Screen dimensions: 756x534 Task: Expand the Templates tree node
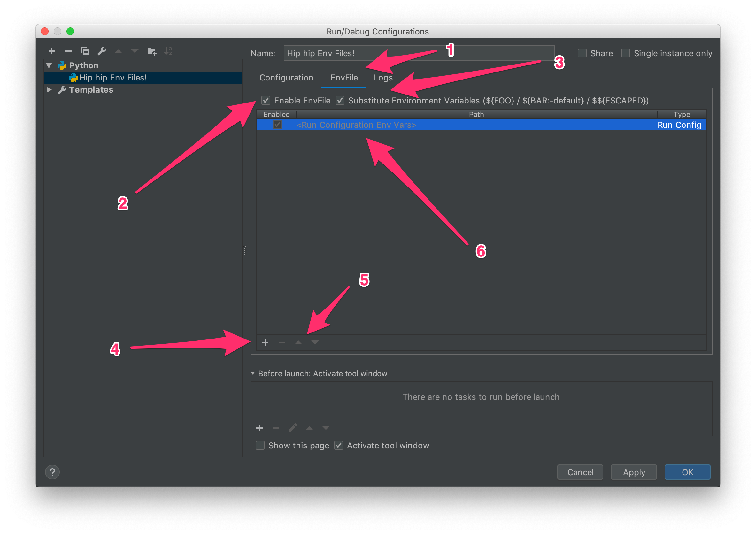(x=49, y=90)
